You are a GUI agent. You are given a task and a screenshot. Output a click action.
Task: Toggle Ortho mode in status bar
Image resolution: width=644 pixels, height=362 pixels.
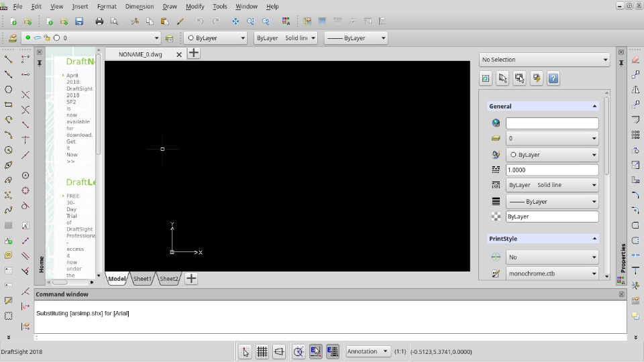(279, 351)
